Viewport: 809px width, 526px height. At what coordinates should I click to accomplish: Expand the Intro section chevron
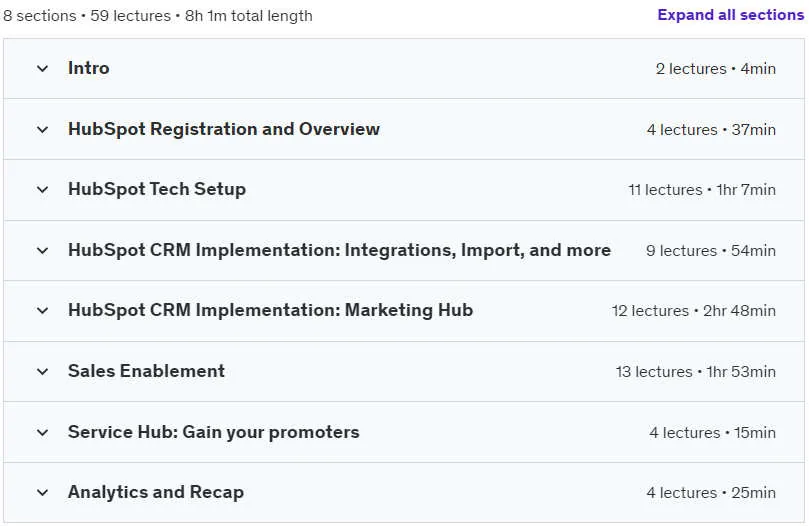coord(43,69)
